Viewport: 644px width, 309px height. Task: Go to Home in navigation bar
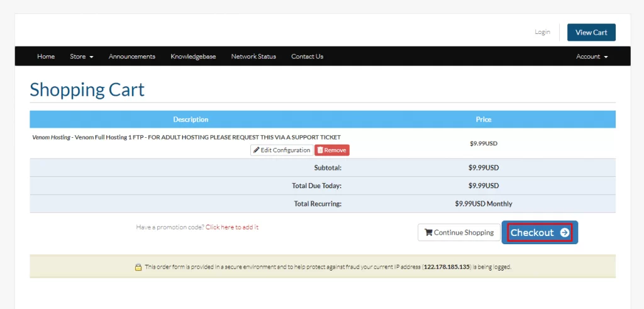[45, 56]
